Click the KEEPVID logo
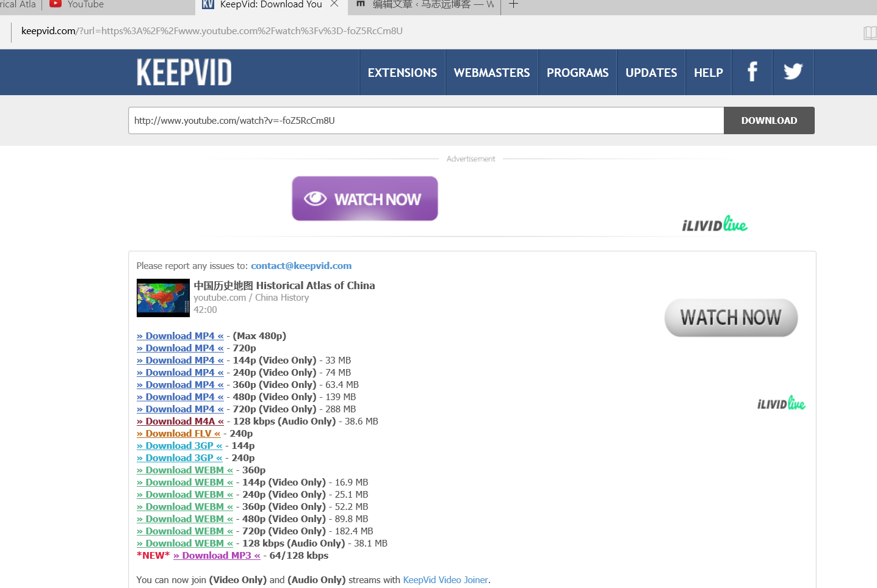Image resolution: width=877 pixels, height=588 pixels. (x=184, y=73)
